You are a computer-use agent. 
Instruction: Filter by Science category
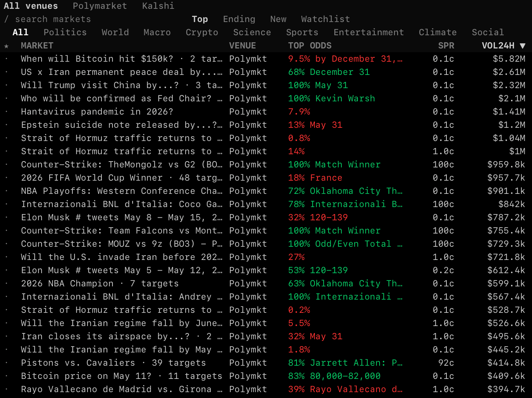(252, 32)
